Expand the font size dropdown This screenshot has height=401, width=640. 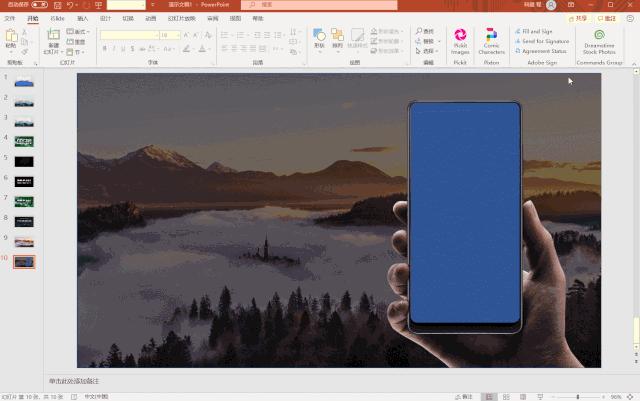pos(177,35)
